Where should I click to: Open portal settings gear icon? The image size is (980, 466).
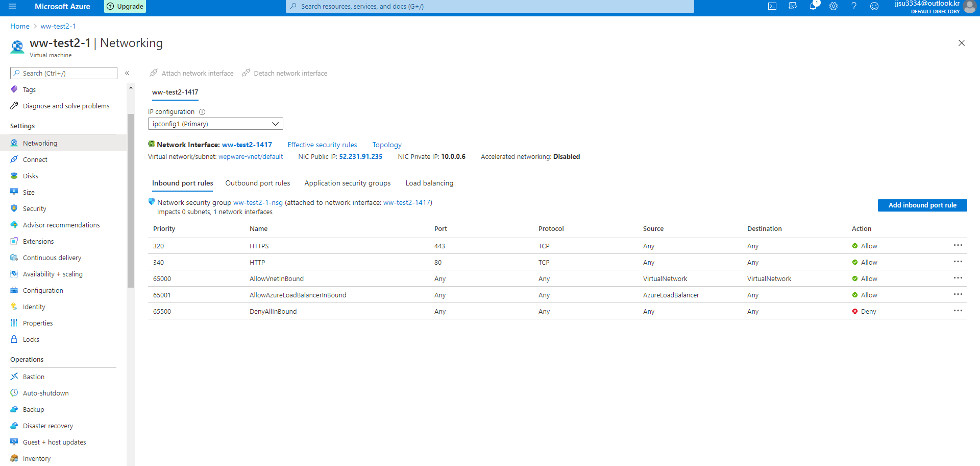[834, 6]
